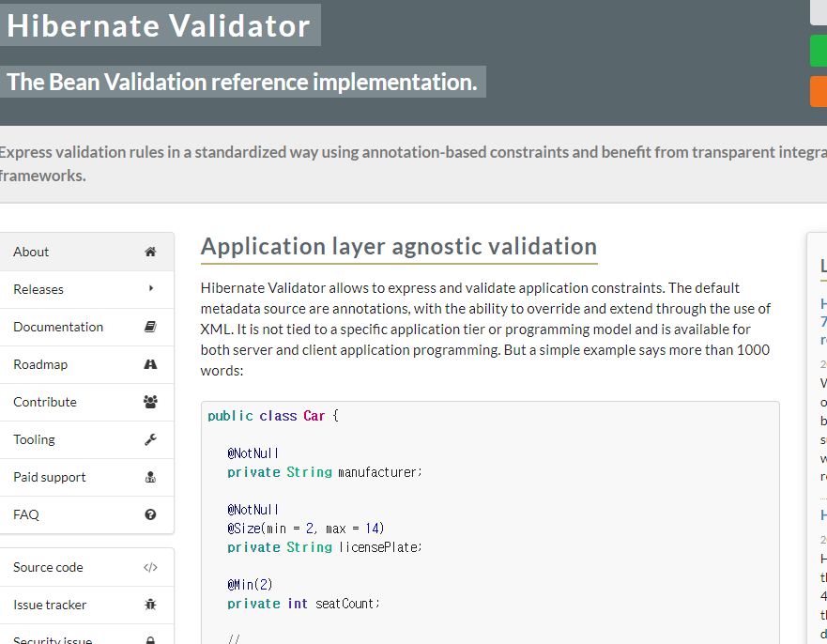Viewport: 827px width, 644px height.
Task: Open Paid support page link
Action: (x=87, y=477)
